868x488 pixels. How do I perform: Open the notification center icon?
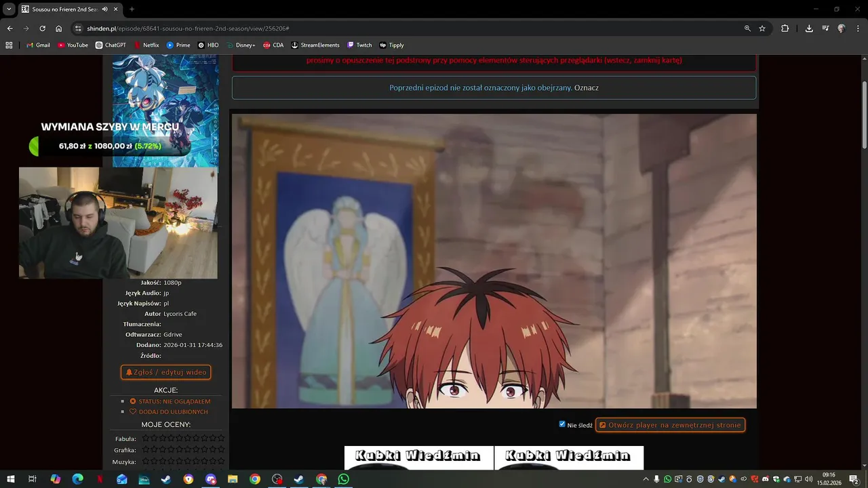tap(854, 479)
